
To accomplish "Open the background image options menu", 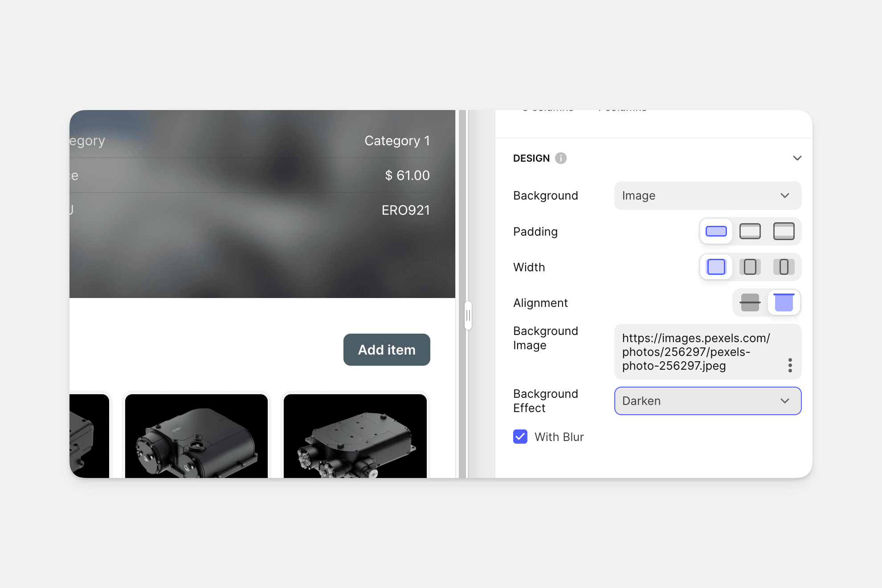I will [790, 365].
